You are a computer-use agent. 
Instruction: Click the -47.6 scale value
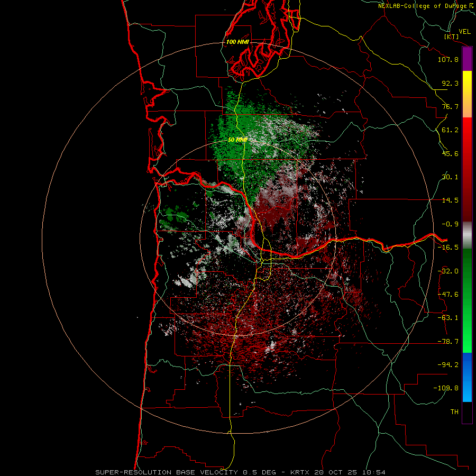[x=448, y=295]
